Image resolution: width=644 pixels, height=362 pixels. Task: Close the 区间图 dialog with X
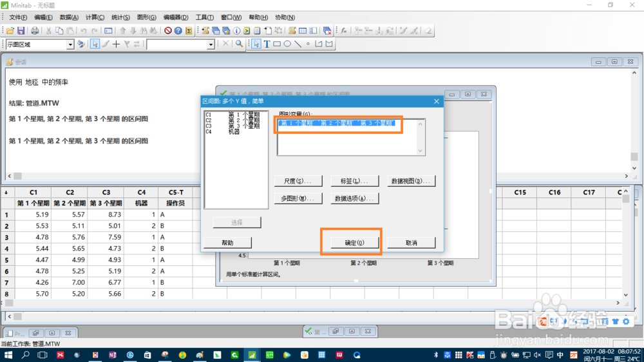pyautogui.click(x=436, y=101)
